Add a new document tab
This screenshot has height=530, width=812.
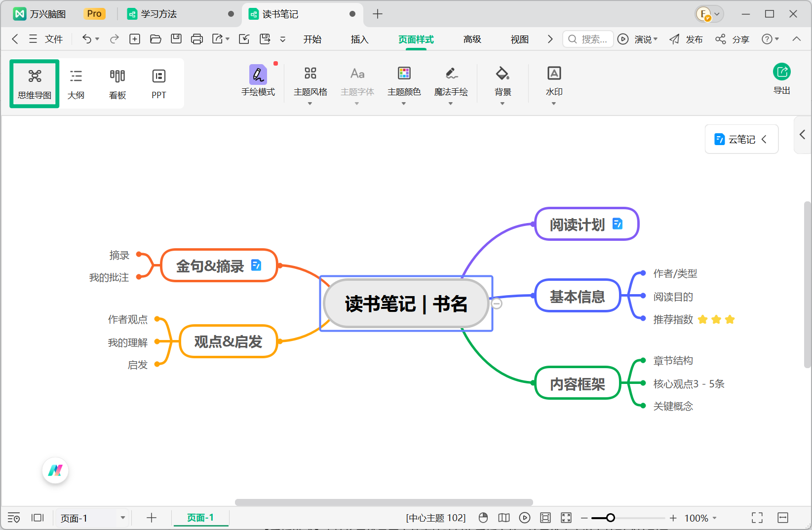click(x=378, y=14)
